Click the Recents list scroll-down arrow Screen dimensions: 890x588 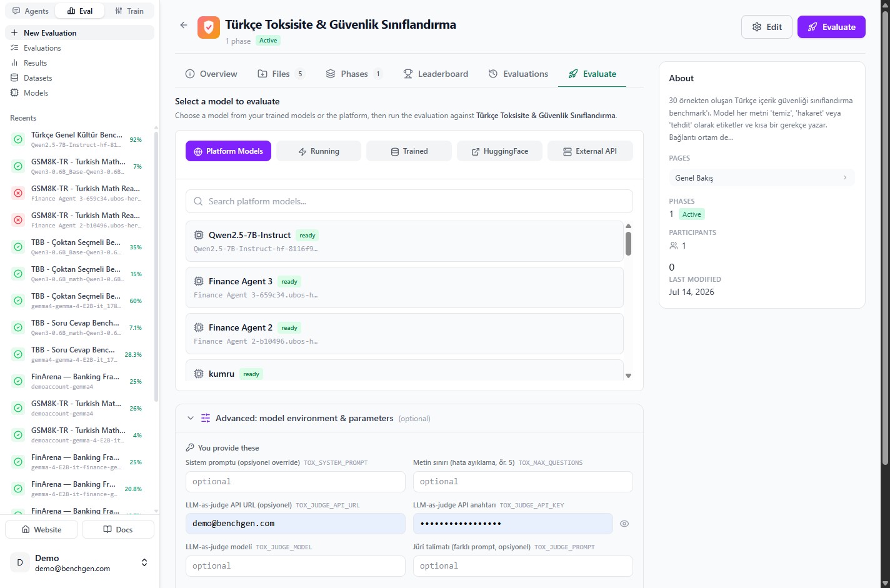156,511
